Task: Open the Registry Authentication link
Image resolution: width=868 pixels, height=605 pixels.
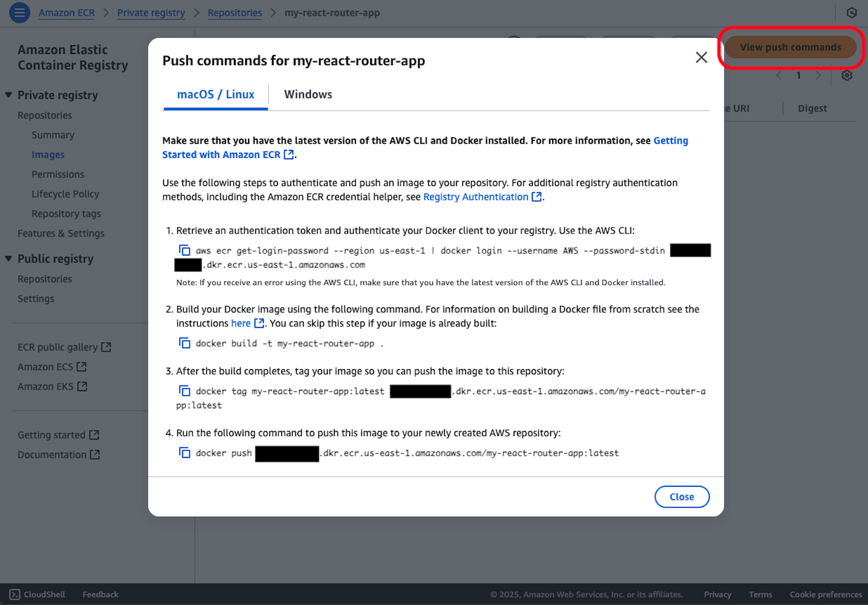Action: pos(476,197)
